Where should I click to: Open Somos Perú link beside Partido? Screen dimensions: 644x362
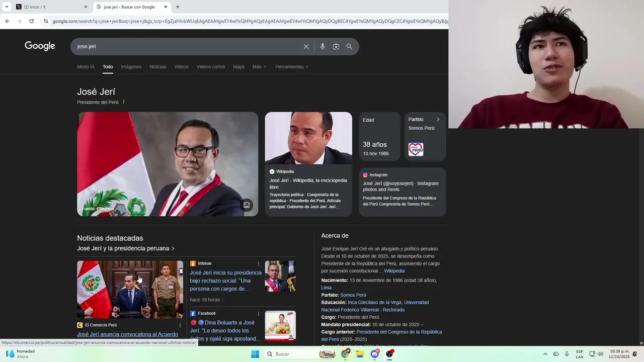click(x=353, y=295)
